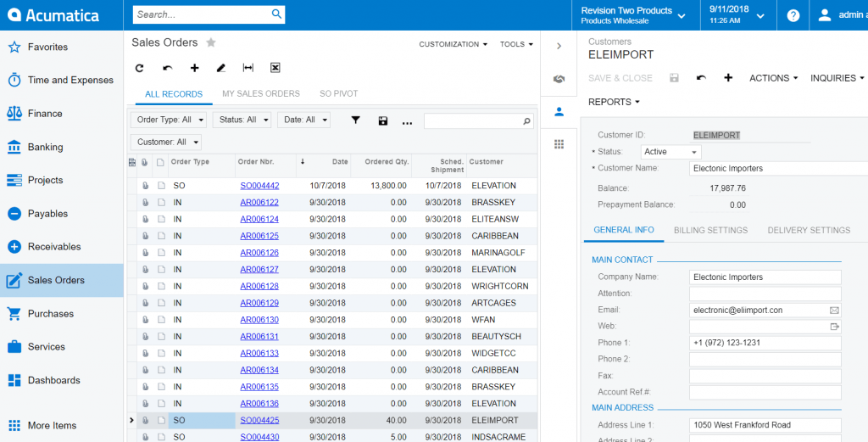Click the refresh icon in Sales Orders toolbar
The image size is (868, 442).
140,68
